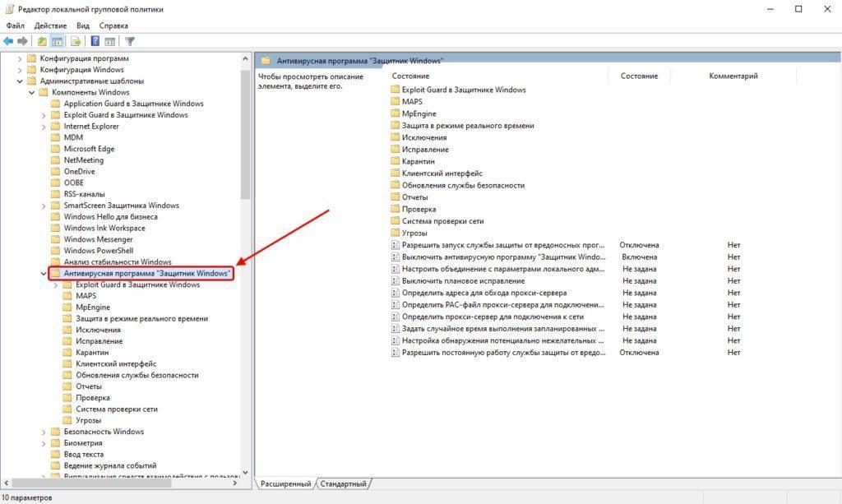Click the MpEngine folder icon in right pane

396,113
